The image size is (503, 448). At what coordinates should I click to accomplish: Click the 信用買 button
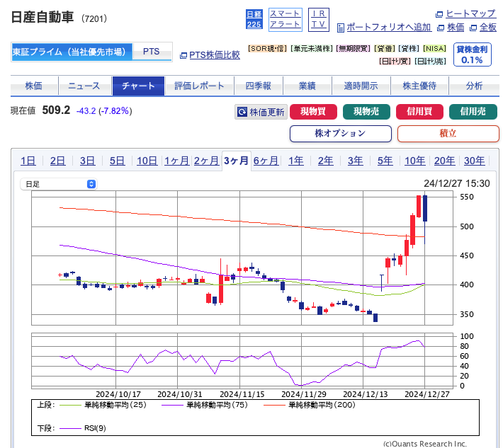click(x=419, y=112)
